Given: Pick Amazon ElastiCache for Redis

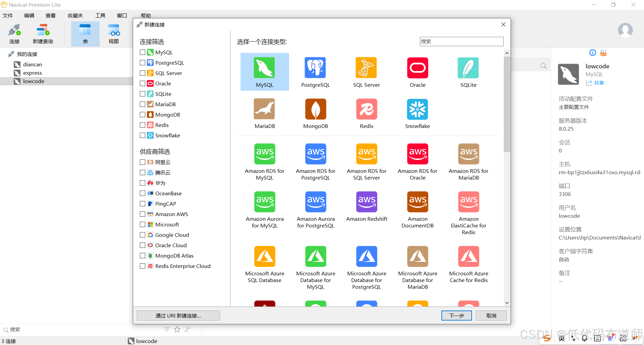Looking at the screenshot, I should tap(468, 213).
